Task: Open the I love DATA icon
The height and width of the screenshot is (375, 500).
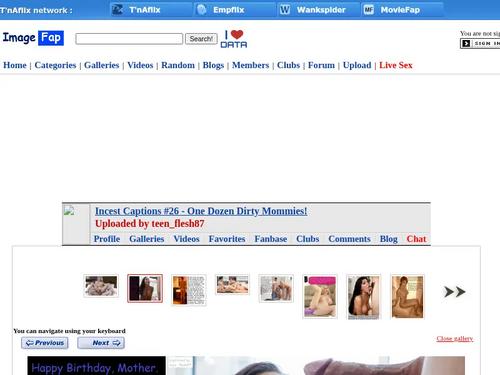Action: pyautogui.click(x=234, y=39)
